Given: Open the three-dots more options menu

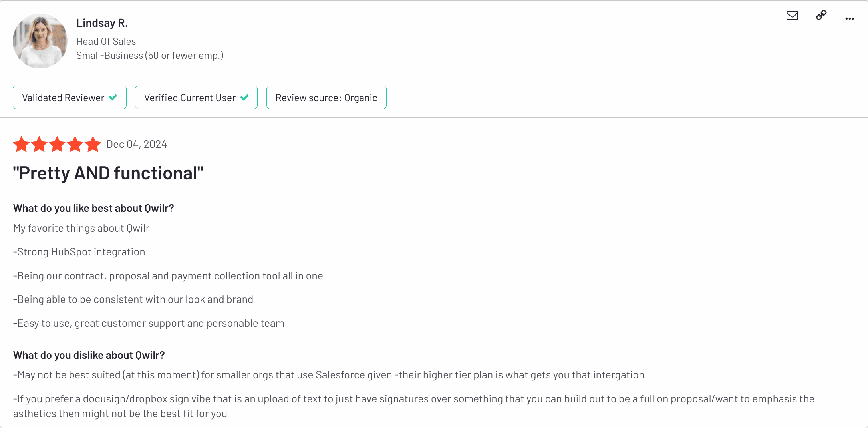Looking at the screenshot, I should coord(850,18).
